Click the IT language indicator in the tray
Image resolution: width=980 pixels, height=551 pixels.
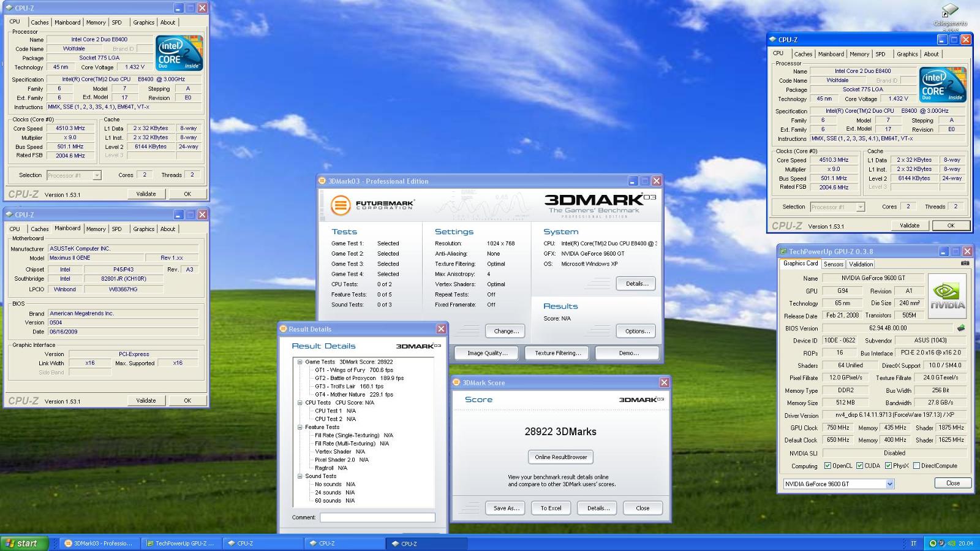(914, 543)
